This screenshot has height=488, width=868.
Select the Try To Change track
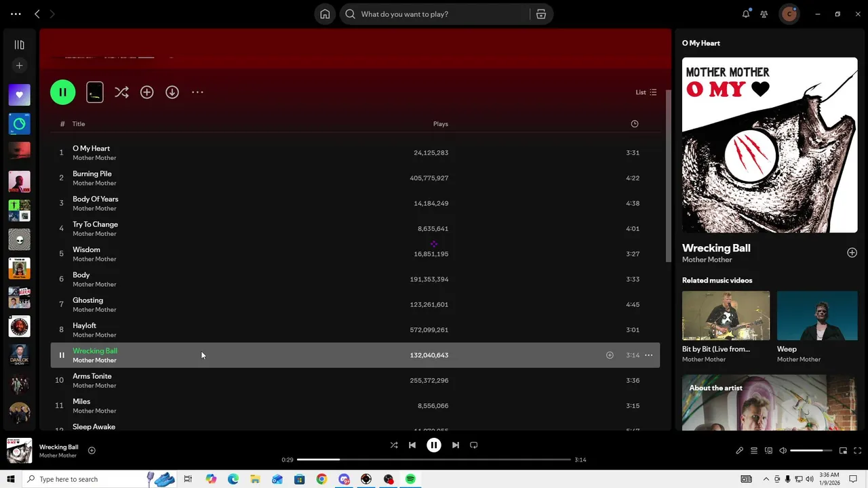tap(355, 228)
